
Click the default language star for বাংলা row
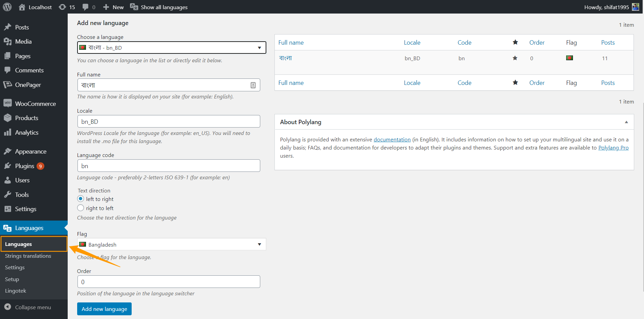click(x=515, y=58)
